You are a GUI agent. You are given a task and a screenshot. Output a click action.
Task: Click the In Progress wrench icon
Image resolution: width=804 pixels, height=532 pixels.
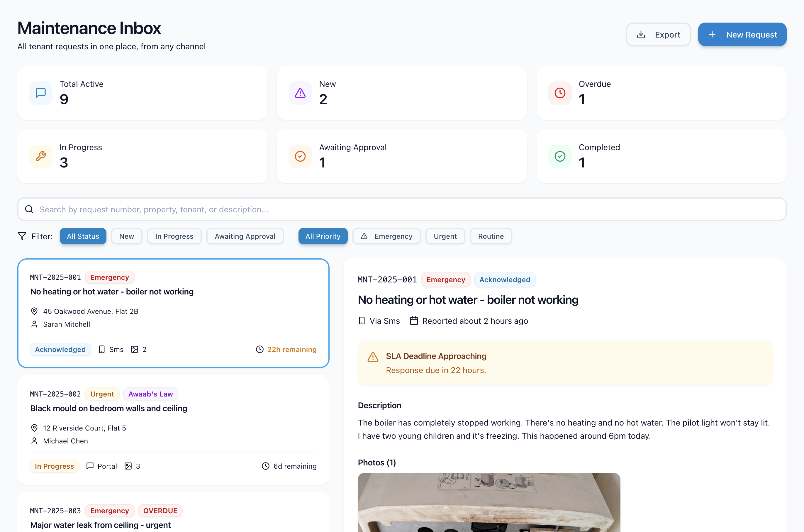[41, 156]
